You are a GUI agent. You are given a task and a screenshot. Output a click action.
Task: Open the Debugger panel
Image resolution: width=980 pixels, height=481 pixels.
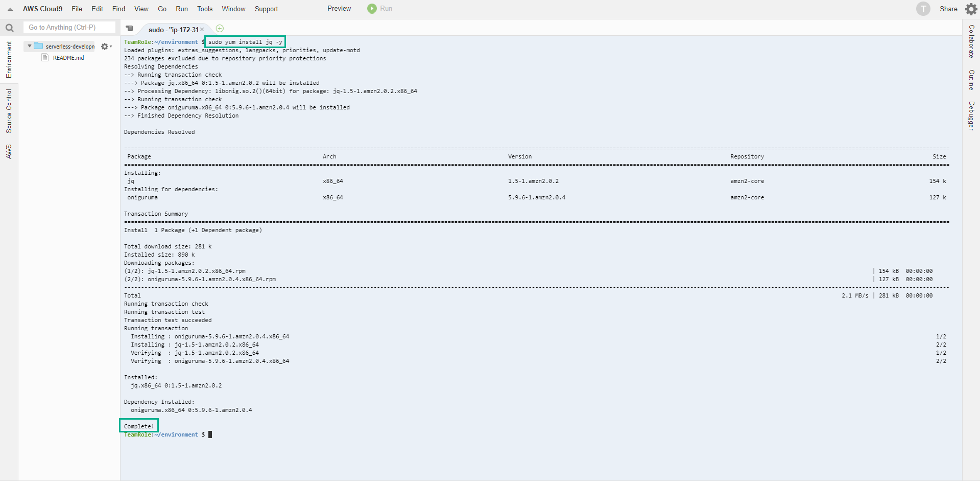click(x=971, y=116)
